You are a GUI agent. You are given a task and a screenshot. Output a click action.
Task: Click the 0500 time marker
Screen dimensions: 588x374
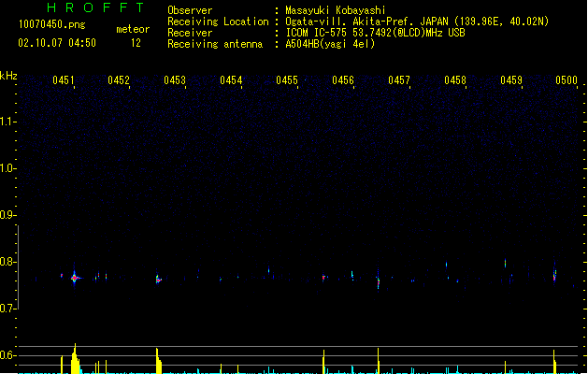(566, 80)
